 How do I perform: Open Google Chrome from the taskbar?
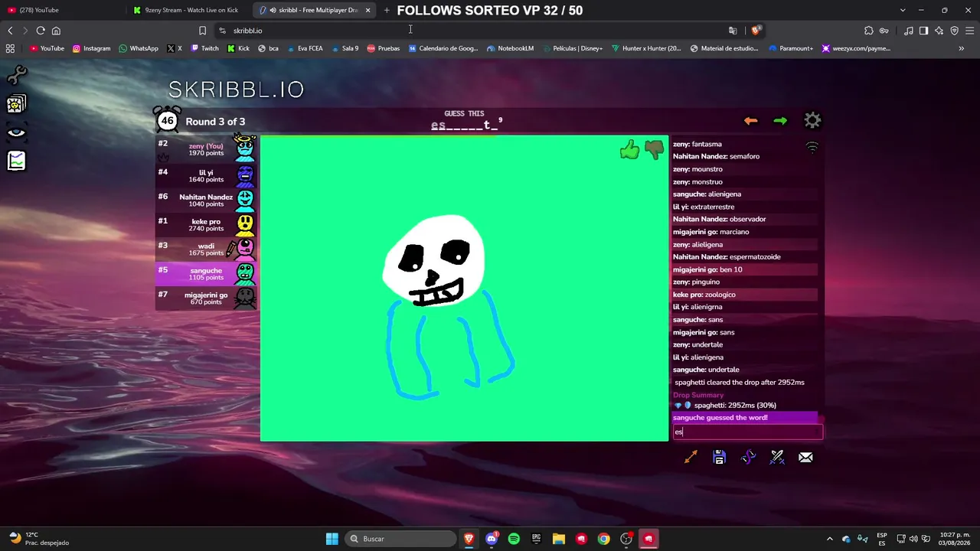tap(604, 539)
